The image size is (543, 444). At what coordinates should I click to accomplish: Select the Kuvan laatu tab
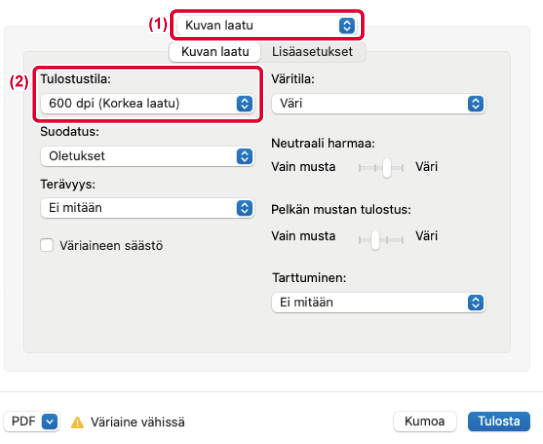pos(215,52)
